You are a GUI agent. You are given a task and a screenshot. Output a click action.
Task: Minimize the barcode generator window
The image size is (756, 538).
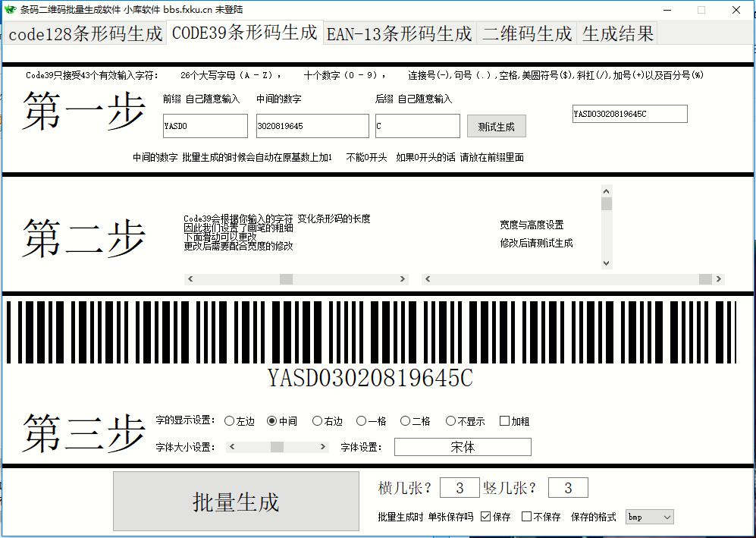[x=667, y=10]
